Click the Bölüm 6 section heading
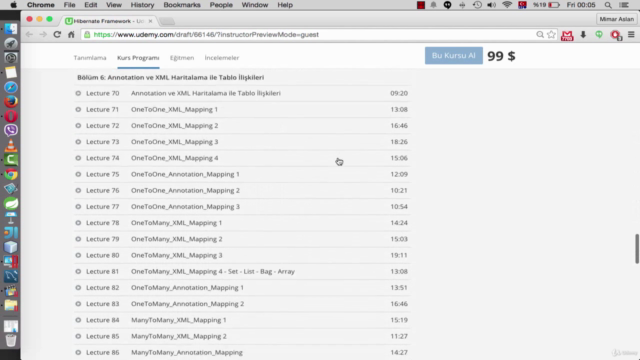The width and height of the screenshot is (640, 360). pyautogui.click(x=171, y=77)
